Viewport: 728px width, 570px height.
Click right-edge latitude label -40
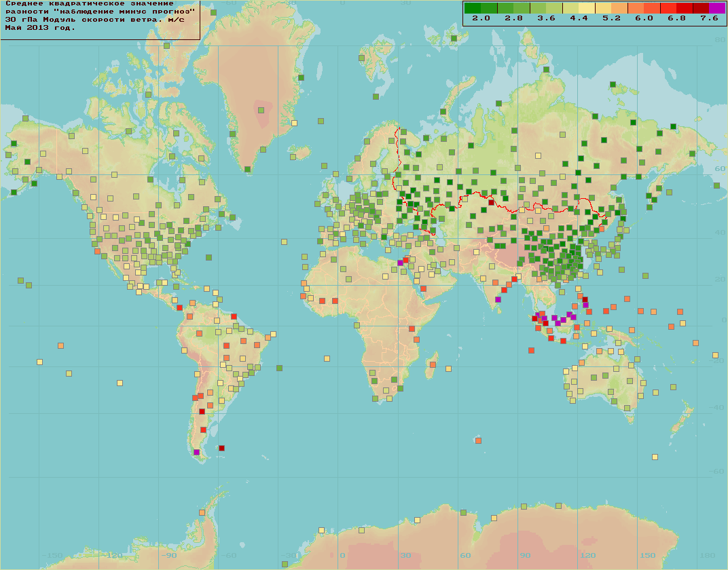718,407
